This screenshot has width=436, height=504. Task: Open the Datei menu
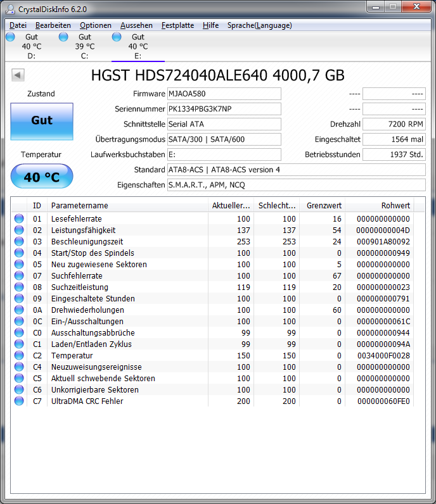tap(18, 25)
